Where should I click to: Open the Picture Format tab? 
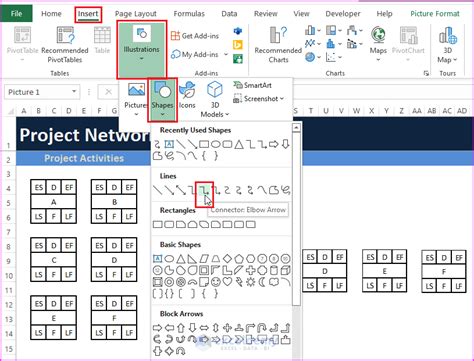(435, 14)
